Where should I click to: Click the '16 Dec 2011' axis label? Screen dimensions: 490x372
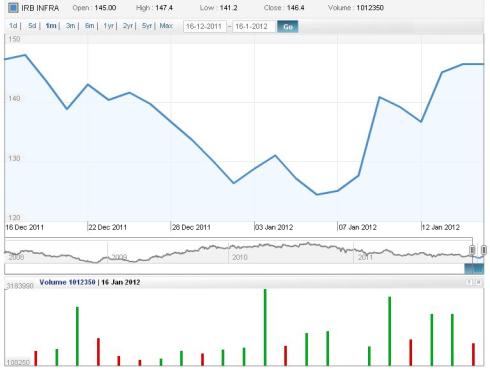(x=24, y=227)
